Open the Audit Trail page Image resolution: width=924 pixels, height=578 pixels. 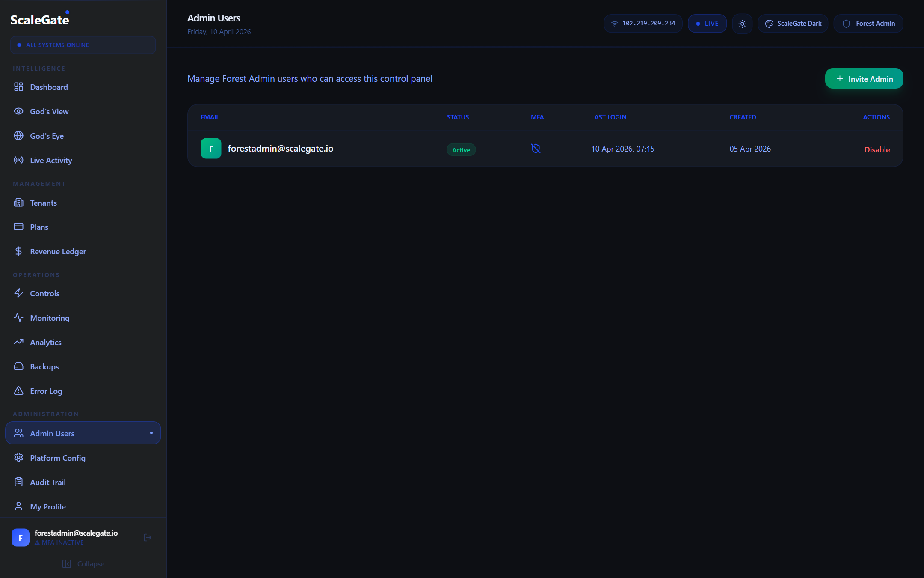tap(48, 482)
